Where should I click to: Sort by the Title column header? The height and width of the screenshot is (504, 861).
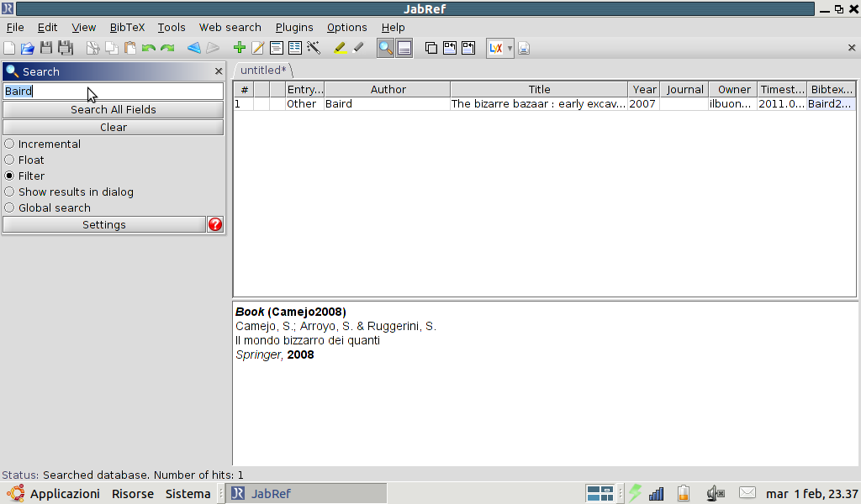[x=539, y=89]
